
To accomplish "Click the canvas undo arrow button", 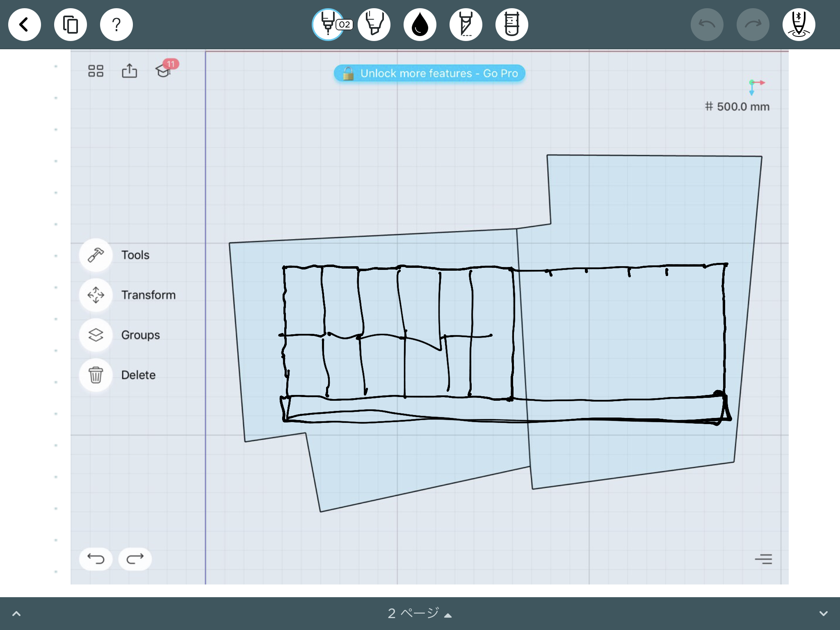I will 96,559.
